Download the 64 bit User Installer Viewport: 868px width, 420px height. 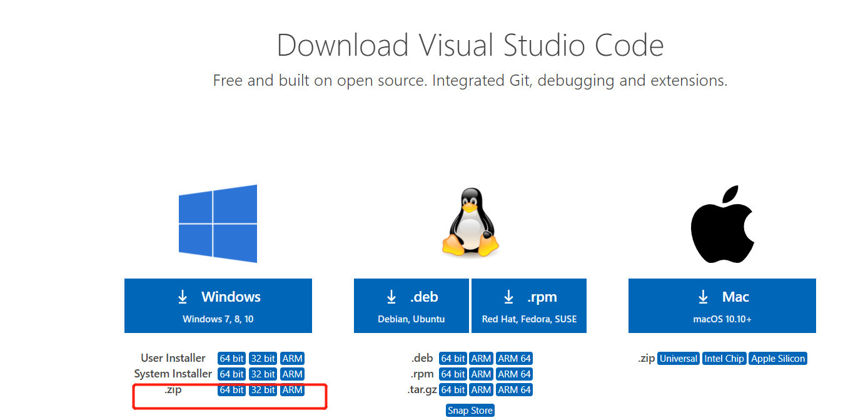click(x=231, y=358)
